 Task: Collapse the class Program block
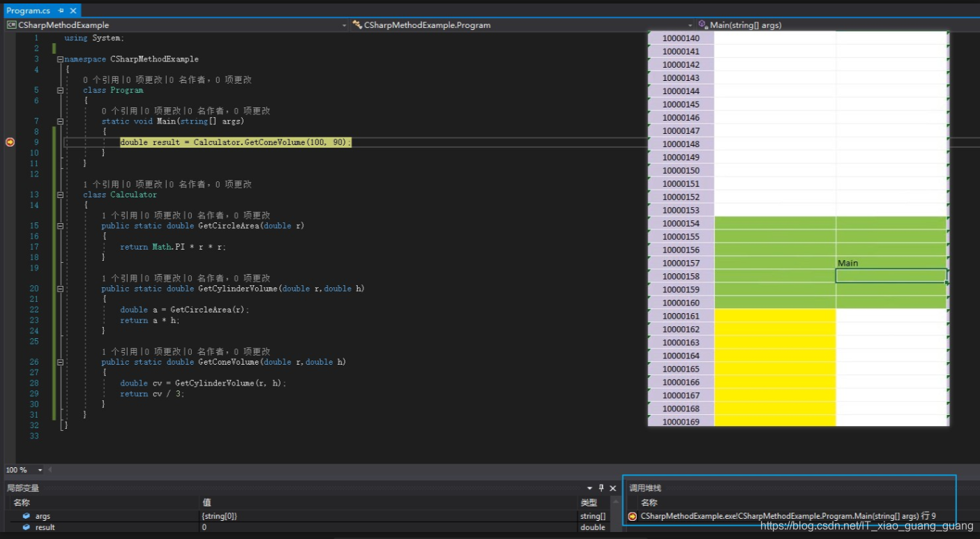pyautogui.click(x=60, y=90)
